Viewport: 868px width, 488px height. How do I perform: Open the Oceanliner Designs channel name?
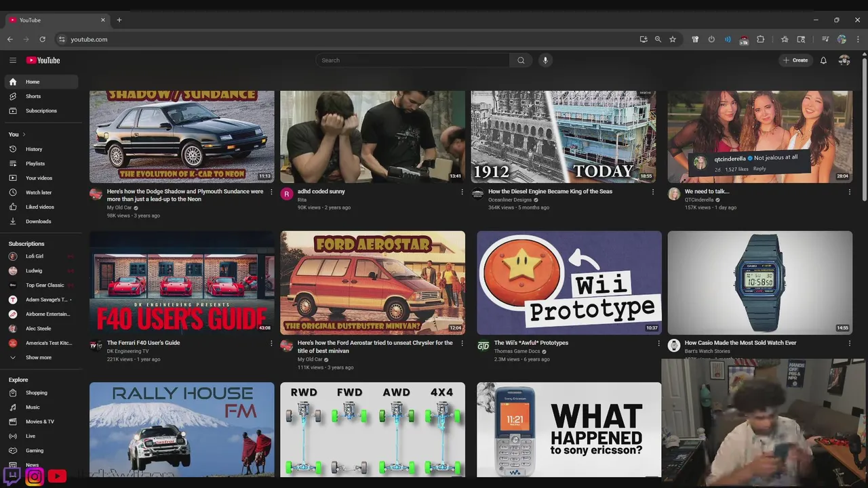[510, 200]
